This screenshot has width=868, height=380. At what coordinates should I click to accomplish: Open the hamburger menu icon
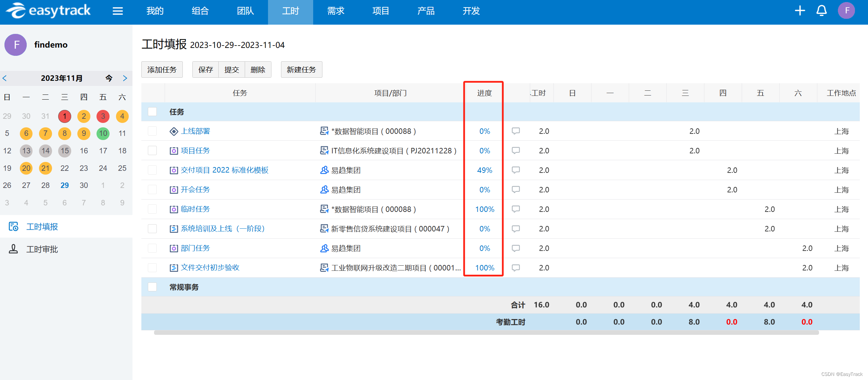click(x=118, y=11)
